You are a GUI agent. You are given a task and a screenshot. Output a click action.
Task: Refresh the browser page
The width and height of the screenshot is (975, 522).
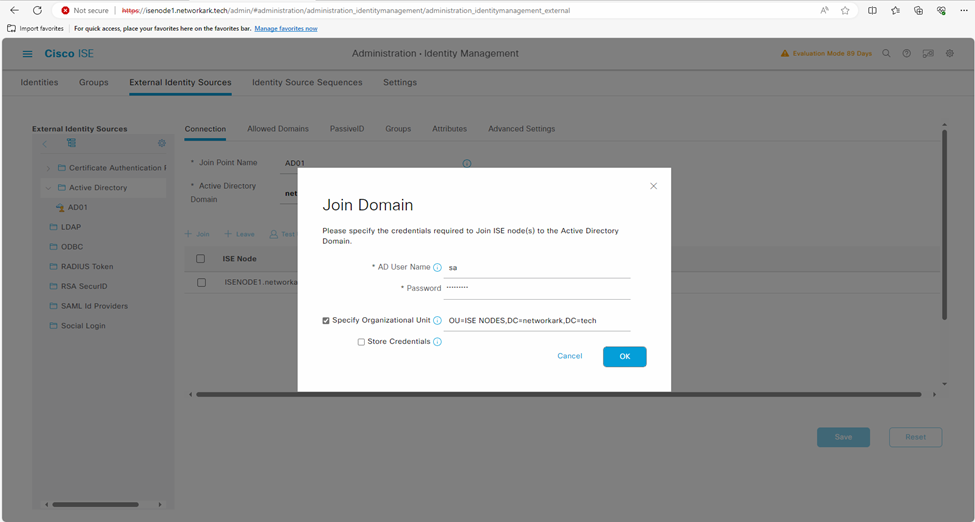(x=37, y=10)
